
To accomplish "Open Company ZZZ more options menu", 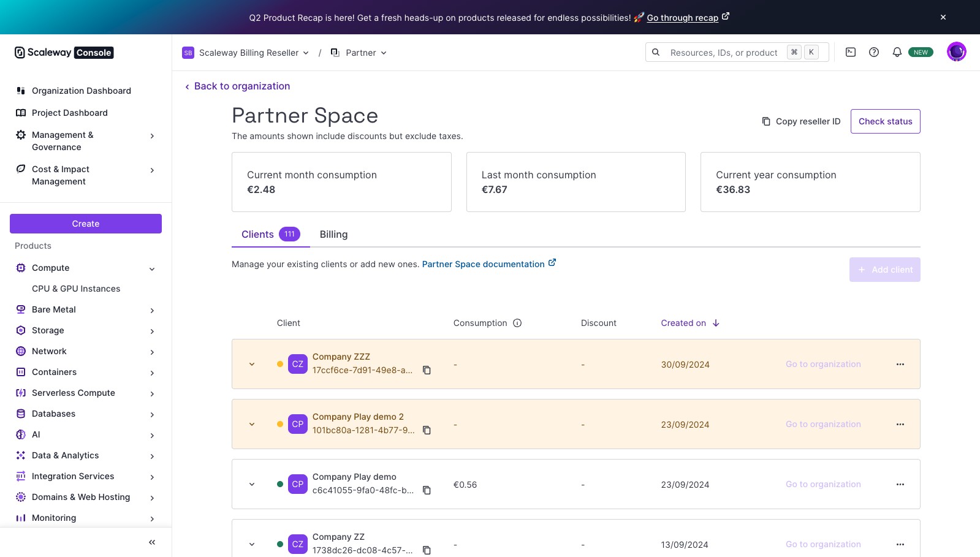I will (900, 364).
